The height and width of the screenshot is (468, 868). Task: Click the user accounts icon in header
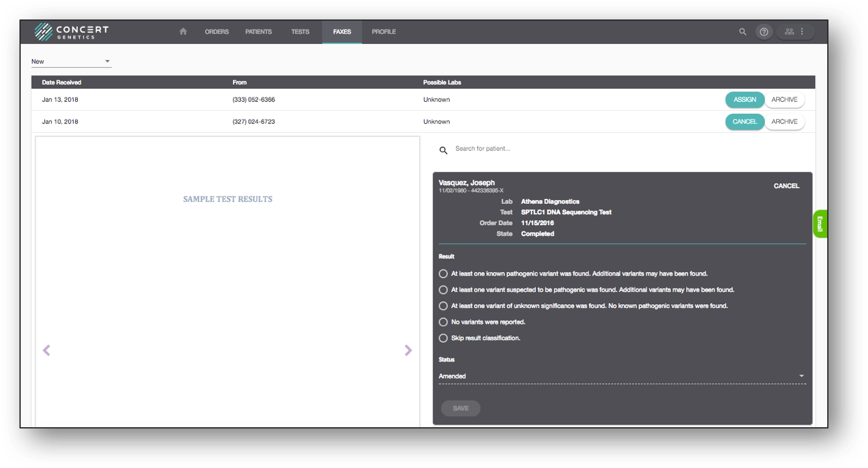point(790,32)
